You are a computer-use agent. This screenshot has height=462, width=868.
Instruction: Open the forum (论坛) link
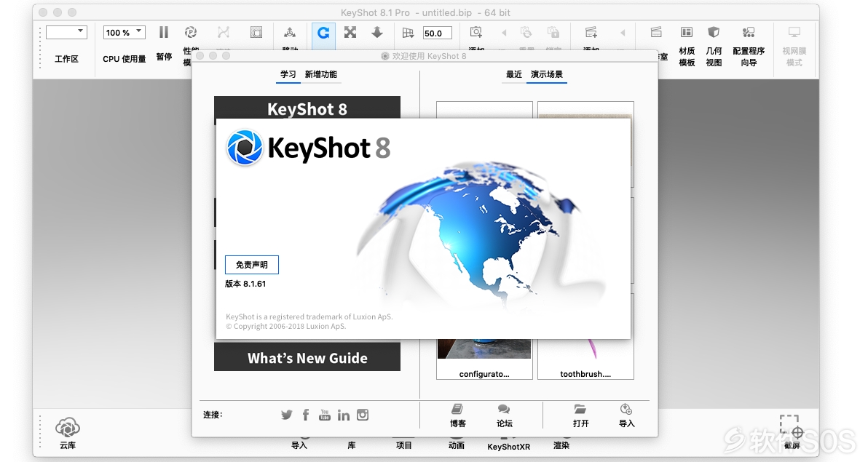(505, 415)
